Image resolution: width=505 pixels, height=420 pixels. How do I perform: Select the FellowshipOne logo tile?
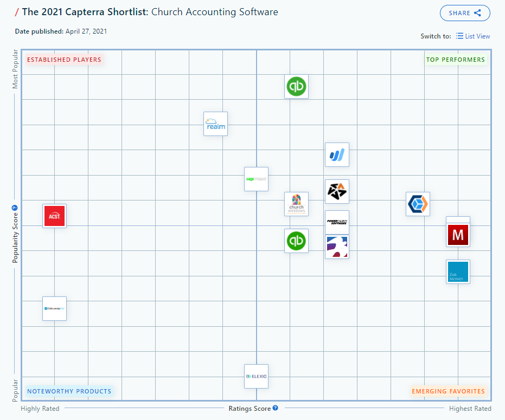pyautogui.click(x=54, y=309)
